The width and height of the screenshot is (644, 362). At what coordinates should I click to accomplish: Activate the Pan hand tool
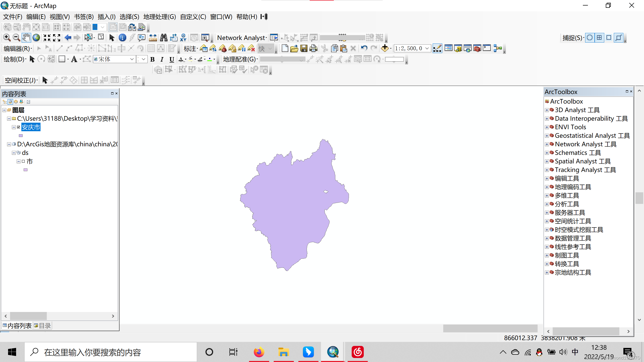click(x=26, y=38)
